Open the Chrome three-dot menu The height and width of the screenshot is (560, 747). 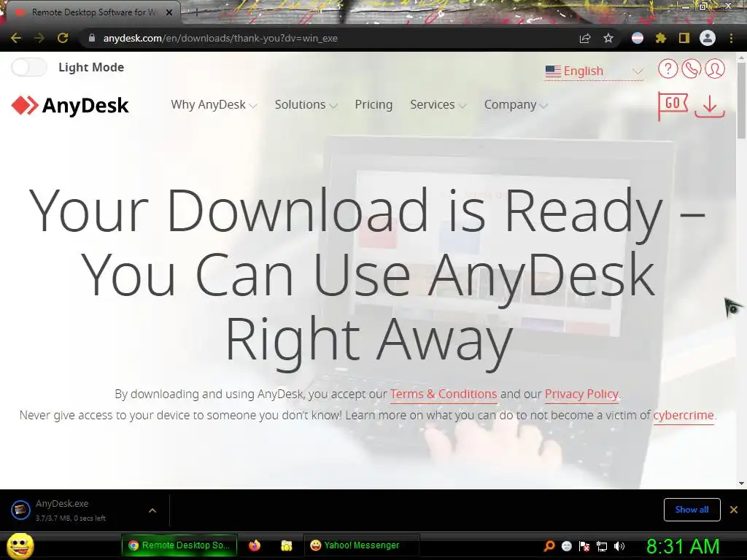tap(731, 38)
